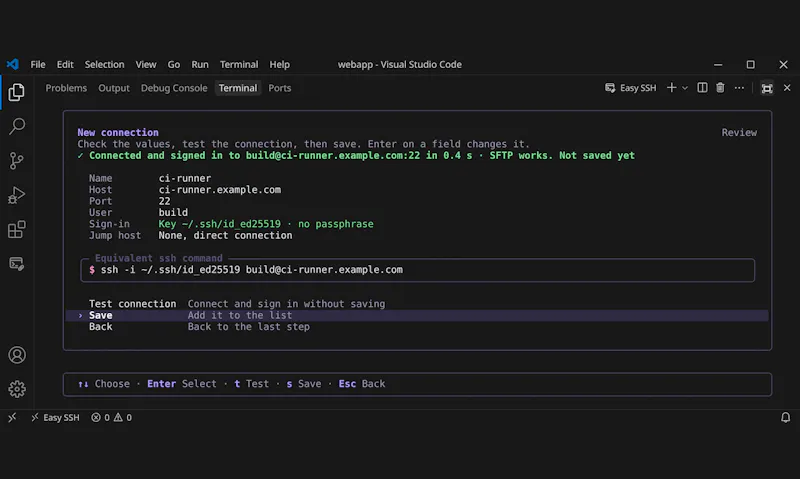The height and width of the screenshot is (479, 800).
Task: Select the Save option row
Action: pos(417,315)
